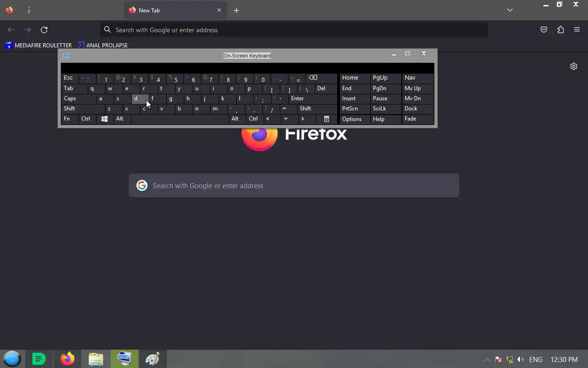
Task: Click the PgDn key
Action: tap(386, 88)
